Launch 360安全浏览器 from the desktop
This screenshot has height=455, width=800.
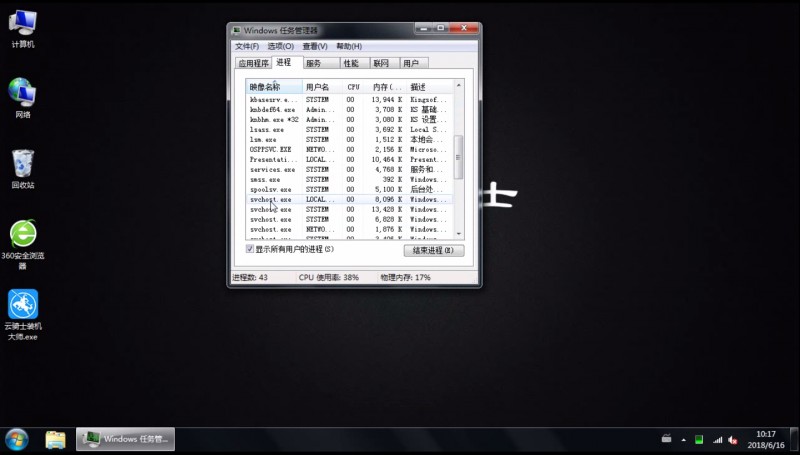[23, 244]
